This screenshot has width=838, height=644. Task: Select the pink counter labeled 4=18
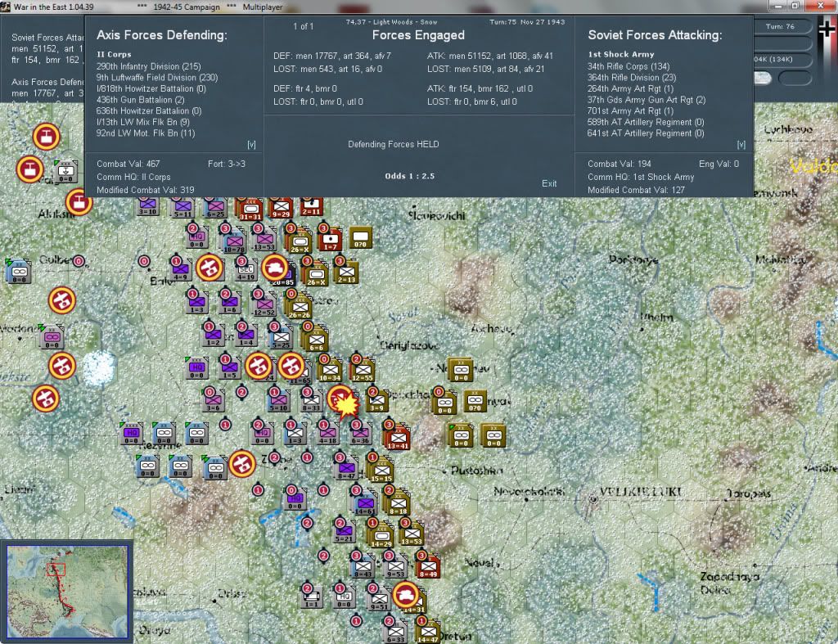coord(327,434)
